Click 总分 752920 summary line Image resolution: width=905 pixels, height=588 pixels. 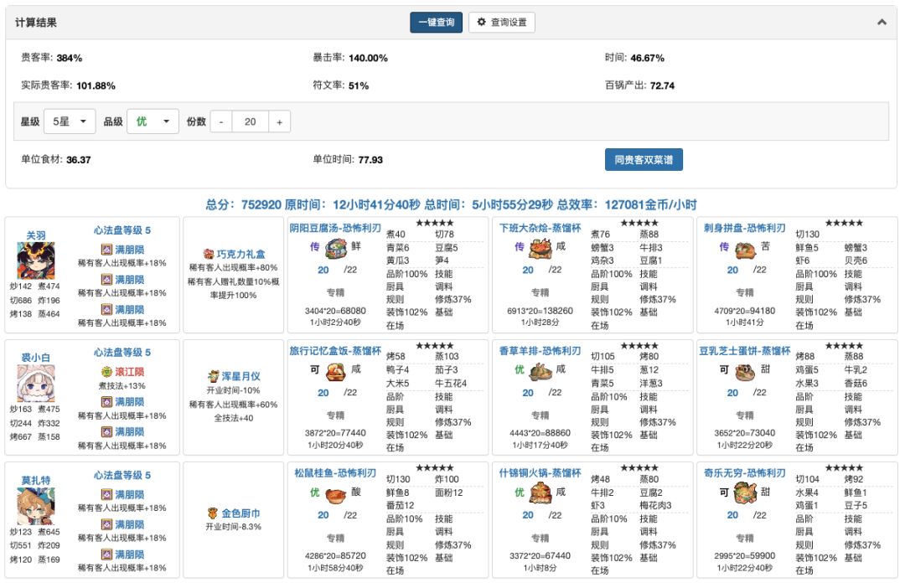click(x=452, y=204)
